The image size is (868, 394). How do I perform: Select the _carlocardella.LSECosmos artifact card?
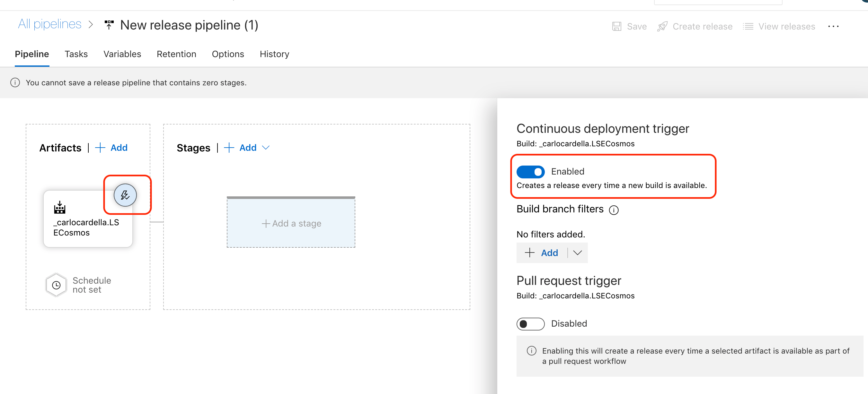[88, 219]
